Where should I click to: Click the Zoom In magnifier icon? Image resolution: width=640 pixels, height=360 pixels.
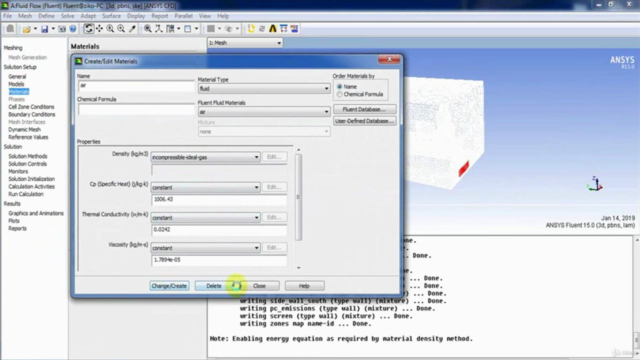click(110, 29)
